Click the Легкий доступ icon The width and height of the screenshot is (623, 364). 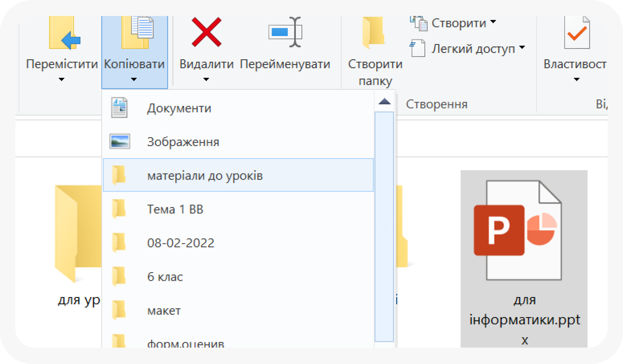pos(418,48)
